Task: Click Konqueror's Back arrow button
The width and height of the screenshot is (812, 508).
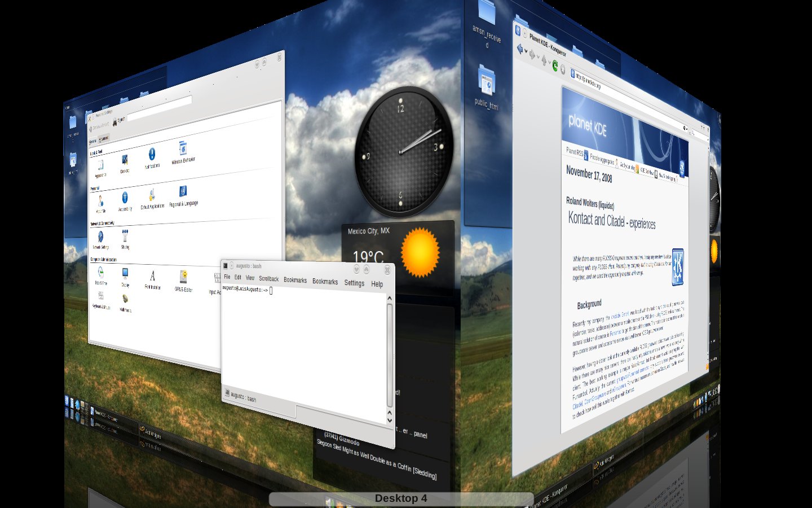Action: pyautogui.click(x=519, y=49)
